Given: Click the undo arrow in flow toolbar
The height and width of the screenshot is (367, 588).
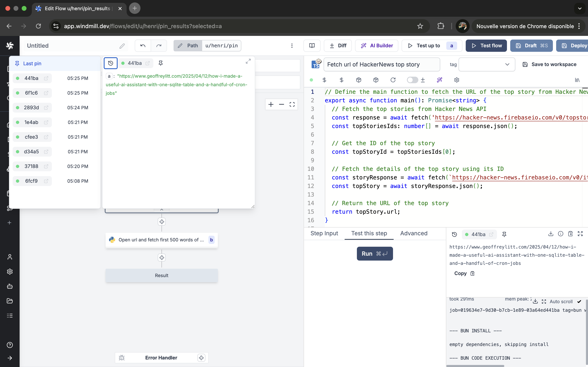Looking at the screenshot, I should tap(143, 46).
